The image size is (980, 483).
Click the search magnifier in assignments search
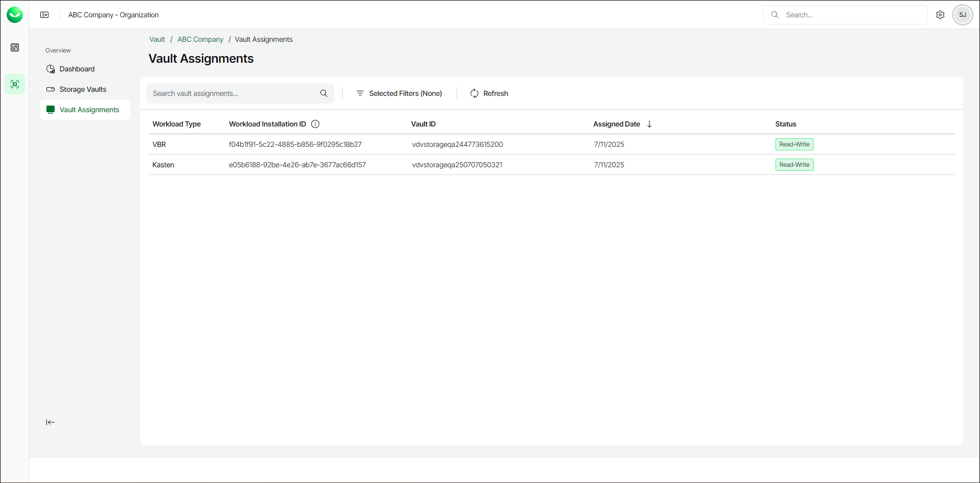coord(324,93)
